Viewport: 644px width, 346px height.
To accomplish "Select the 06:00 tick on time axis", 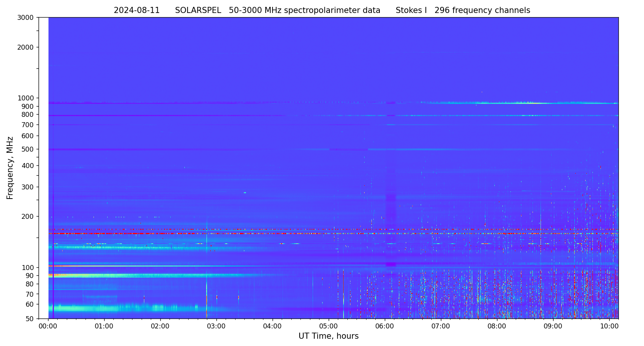I will coord(384,326).
